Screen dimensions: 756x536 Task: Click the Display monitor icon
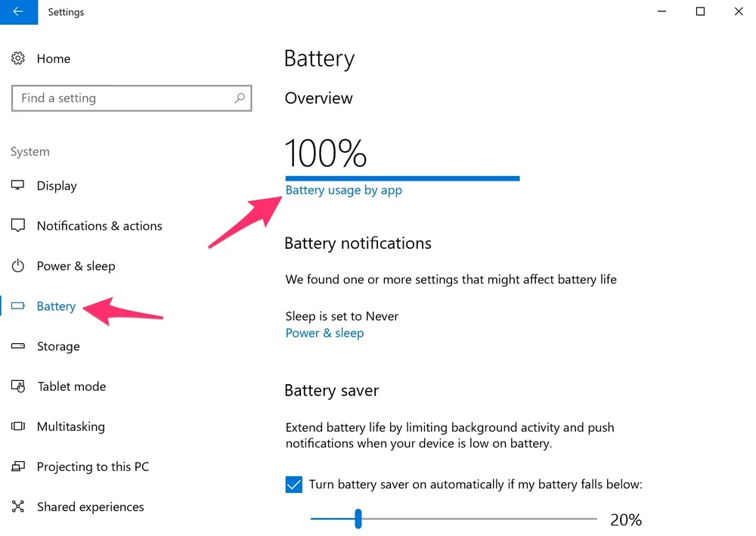[x=18, y=186]
